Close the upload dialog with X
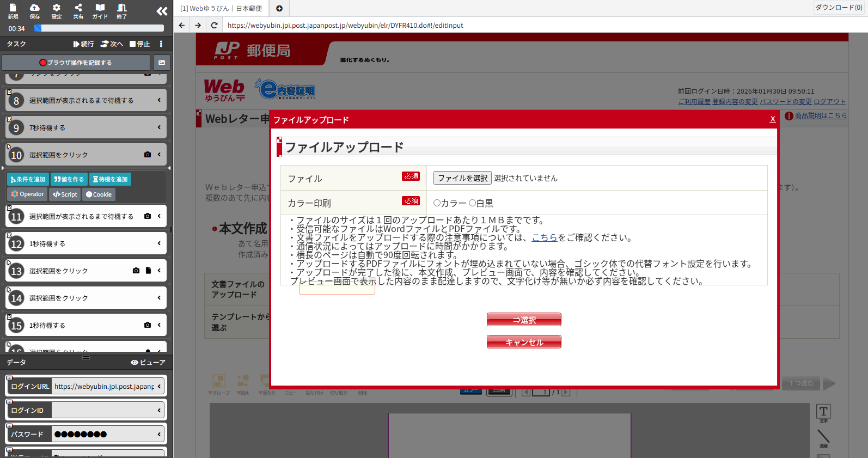The width and height of the screenshot is (868, 458). coord(773,119)
